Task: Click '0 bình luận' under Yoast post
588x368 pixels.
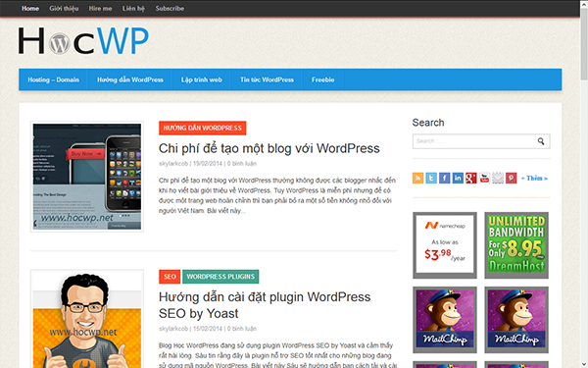Action: point(242,329)
